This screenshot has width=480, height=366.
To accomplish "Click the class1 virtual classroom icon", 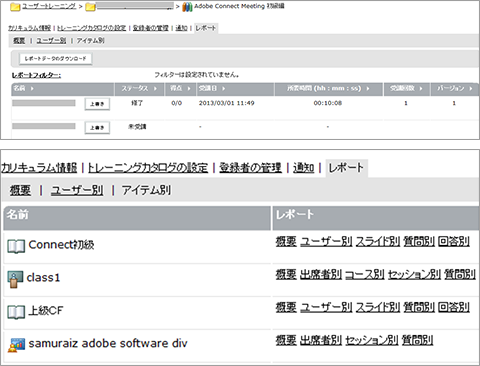I will (15, 279).
